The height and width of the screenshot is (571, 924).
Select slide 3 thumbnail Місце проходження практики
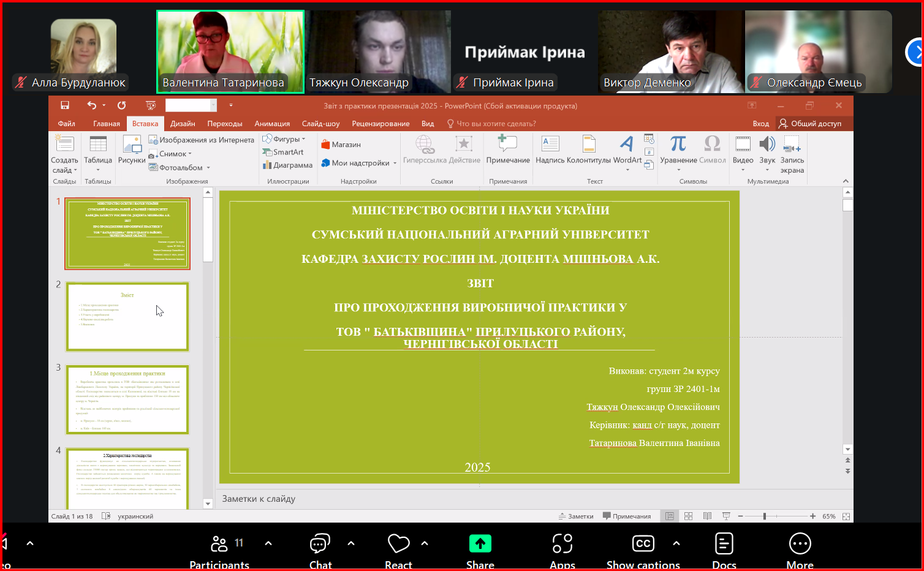127,399
